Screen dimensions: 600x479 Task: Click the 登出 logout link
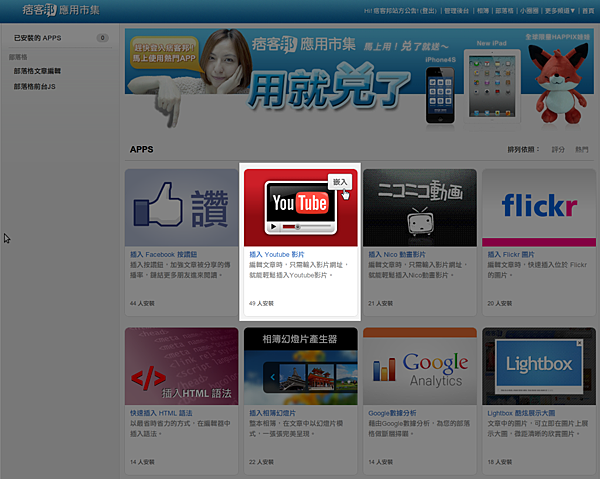click(429, 11)
